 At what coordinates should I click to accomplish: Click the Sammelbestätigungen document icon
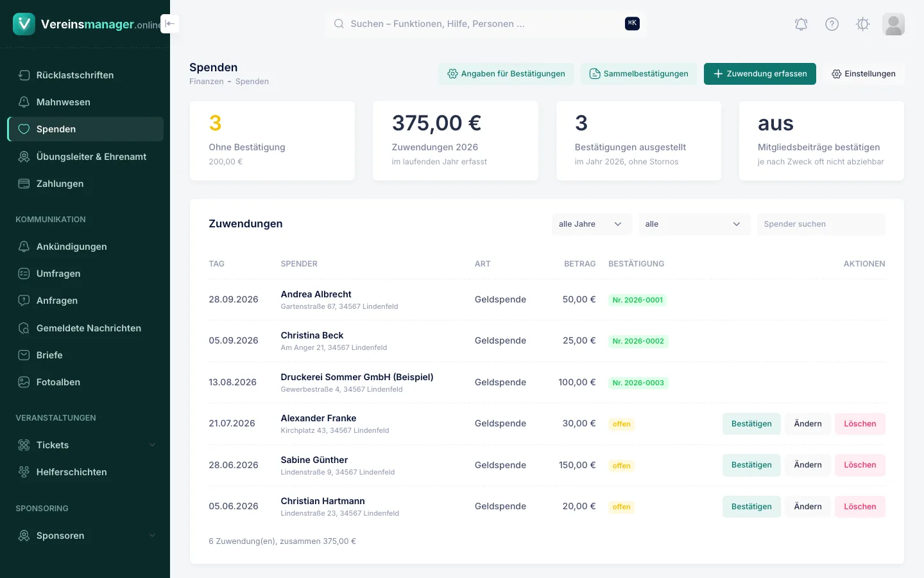tap(595, 74)
